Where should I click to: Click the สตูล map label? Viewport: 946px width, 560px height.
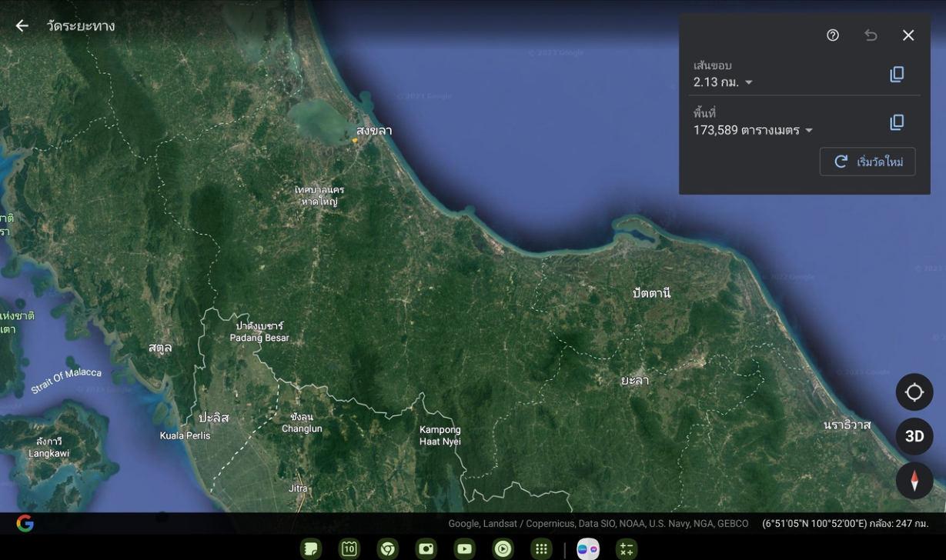pos(160,348)
